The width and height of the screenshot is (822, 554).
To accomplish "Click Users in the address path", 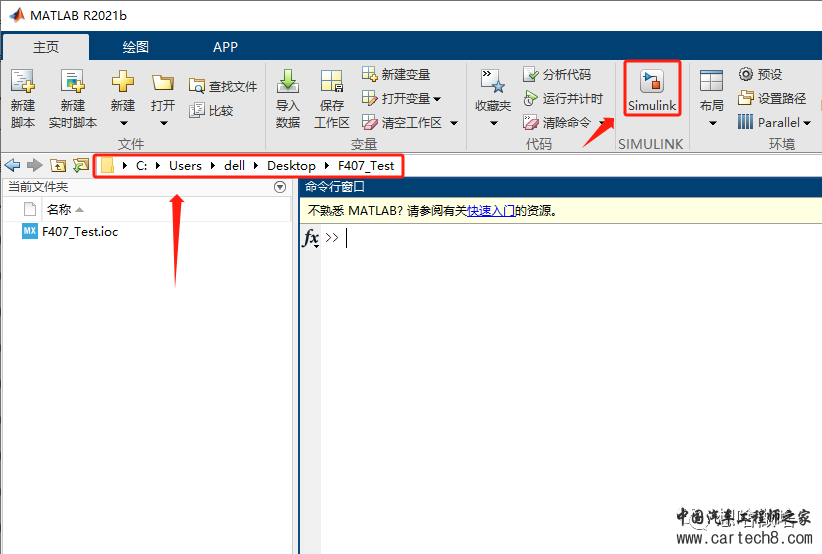I will tap(185, 166).
